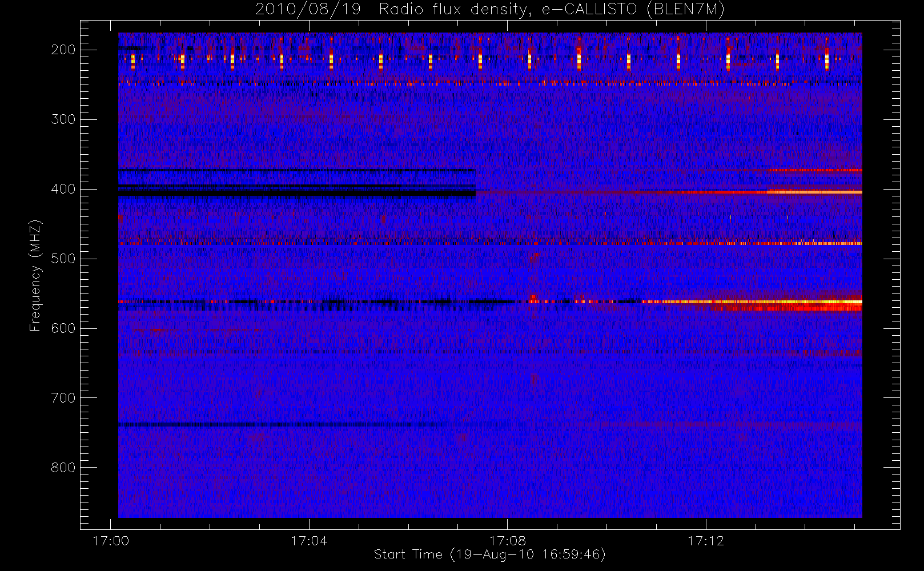
Task: Click the Frequency (MHZ) axis title
Action: tap(35, 275)
